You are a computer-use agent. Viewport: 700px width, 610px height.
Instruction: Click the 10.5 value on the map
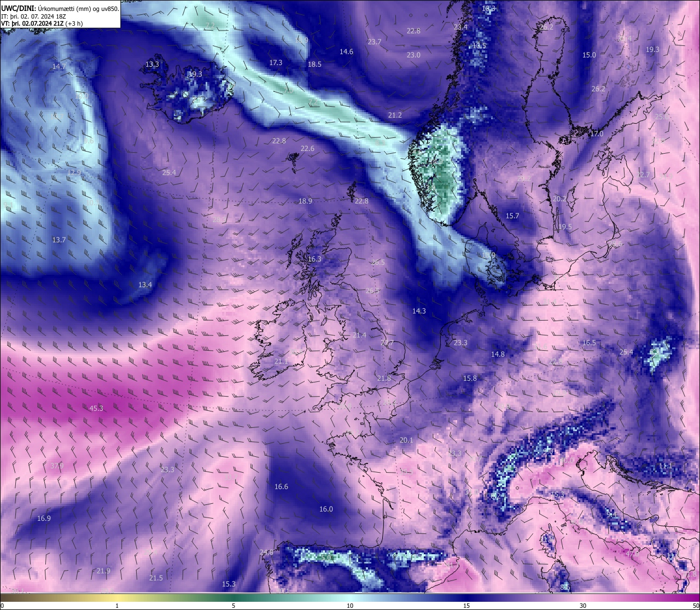(x=479, y=45)
